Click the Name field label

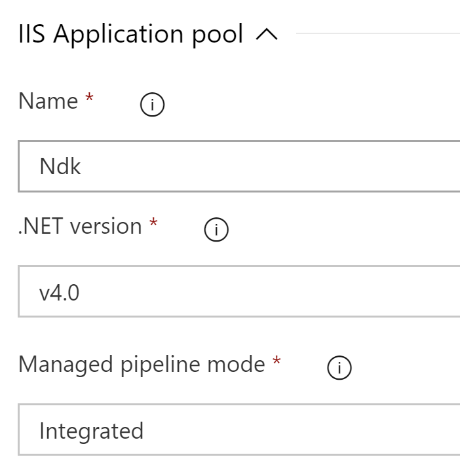coord(48,101)
